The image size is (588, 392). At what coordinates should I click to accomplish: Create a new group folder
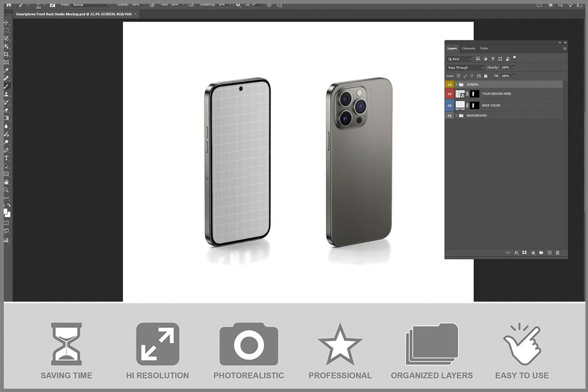[x=541, y=253]
